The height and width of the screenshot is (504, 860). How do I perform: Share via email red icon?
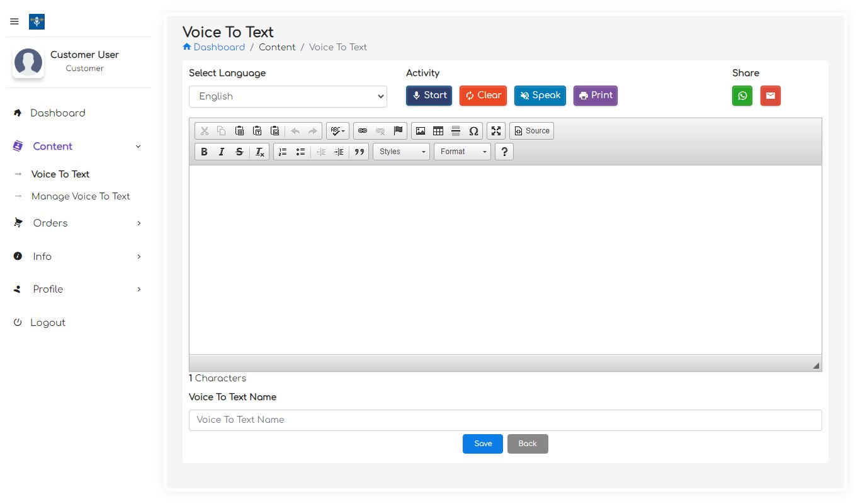(x=771, y=96)
